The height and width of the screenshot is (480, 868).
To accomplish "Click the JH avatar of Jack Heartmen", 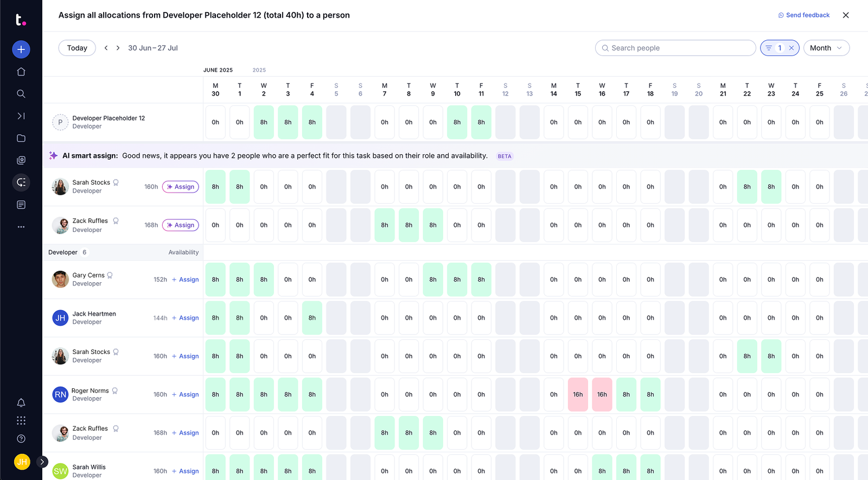I will 60,318.
